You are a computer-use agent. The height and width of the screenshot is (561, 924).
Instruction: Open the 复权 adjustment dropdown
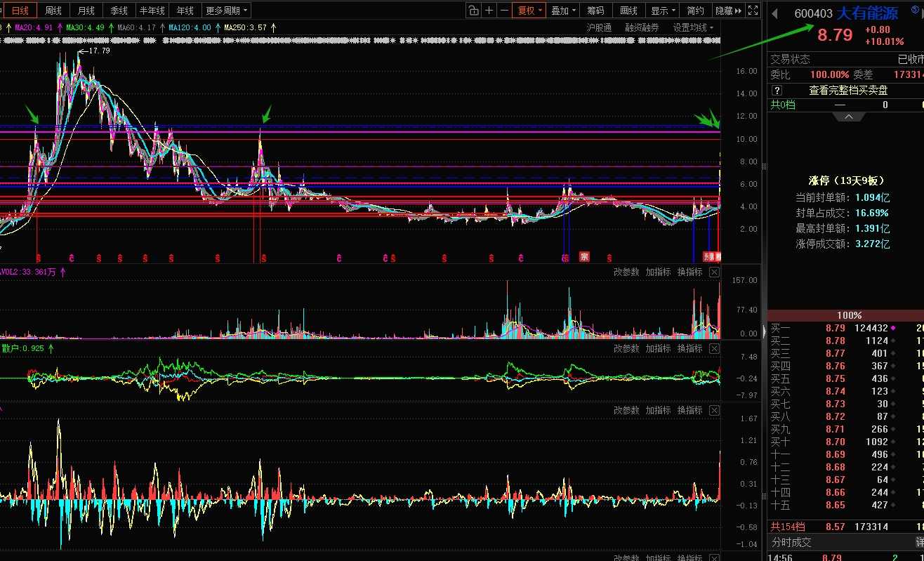(x=529, y=11)
